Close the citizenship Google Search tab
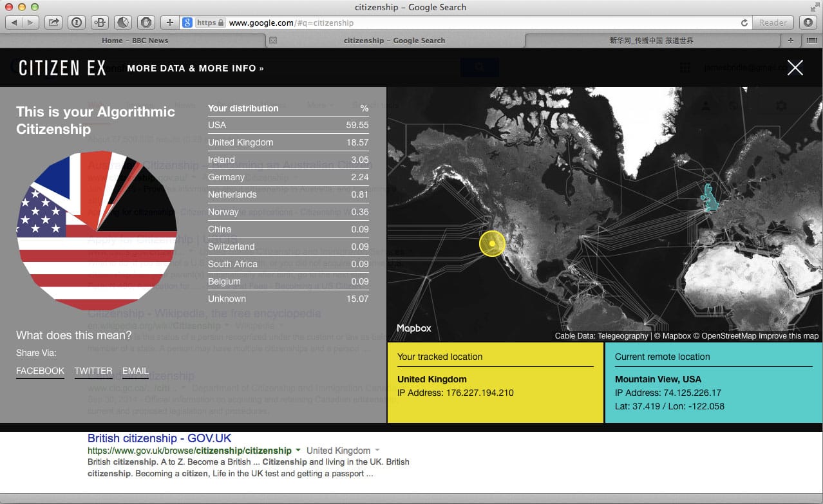 [273, 41]
